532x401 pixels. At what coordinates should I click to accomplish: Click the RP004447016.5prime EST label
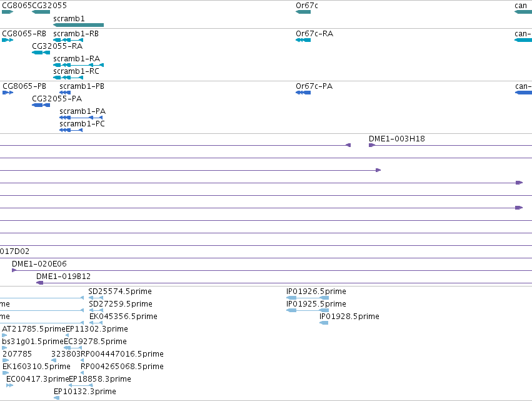tap(122, 354)
